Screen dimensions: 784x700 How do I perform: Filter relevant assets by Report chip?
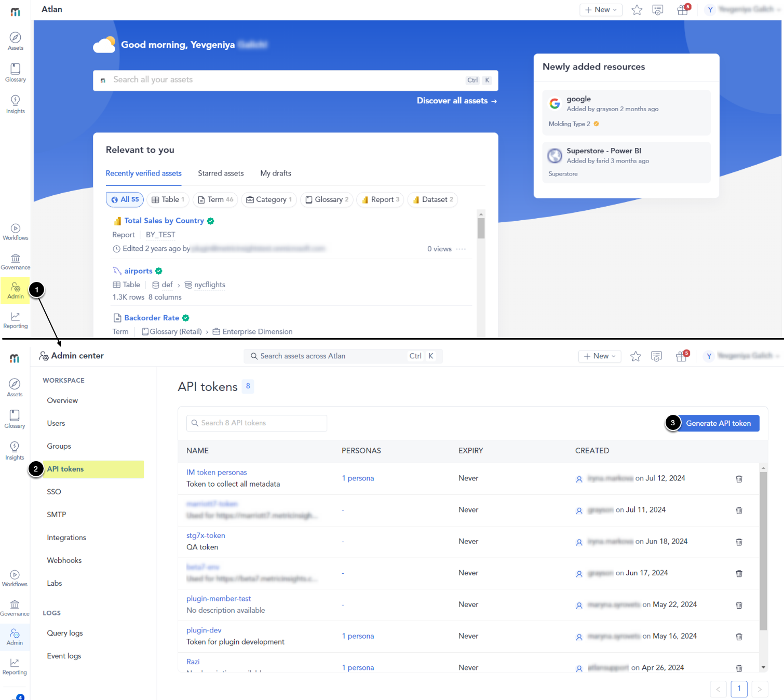point(380,199)
